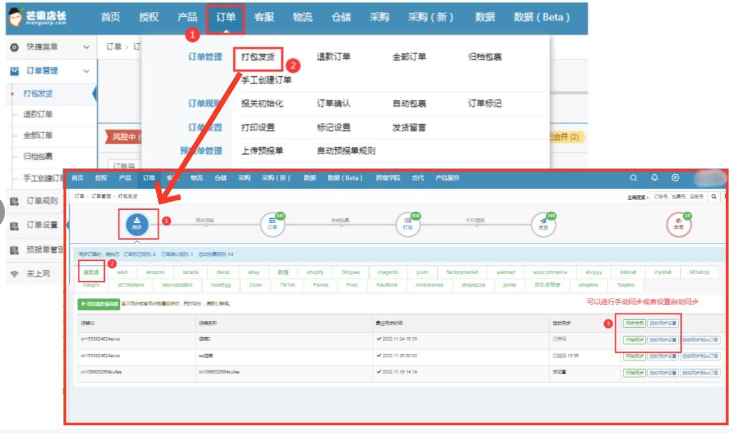Select 打包发货 in the order dropdown menu
This screenshot has height=433, width=733.
[x=262, y=57]
